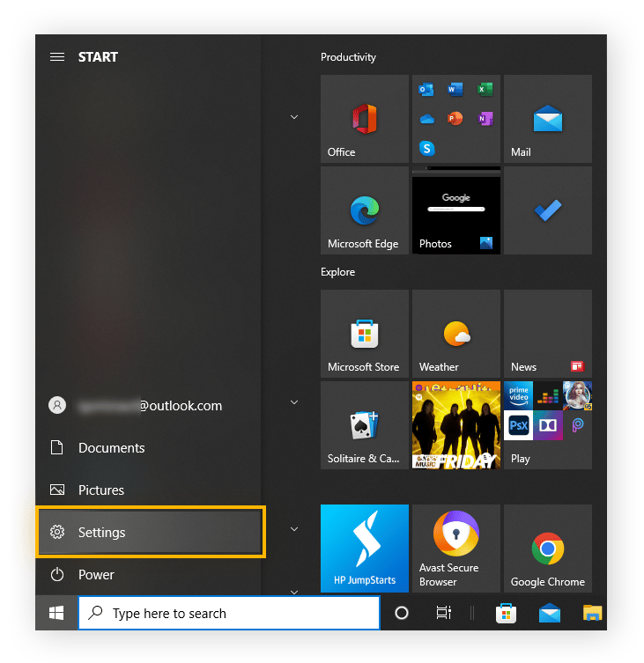Open Solitaire & Casual Games tile
Image resolution: width=644 pixels, height=663 pixels.
364,425
